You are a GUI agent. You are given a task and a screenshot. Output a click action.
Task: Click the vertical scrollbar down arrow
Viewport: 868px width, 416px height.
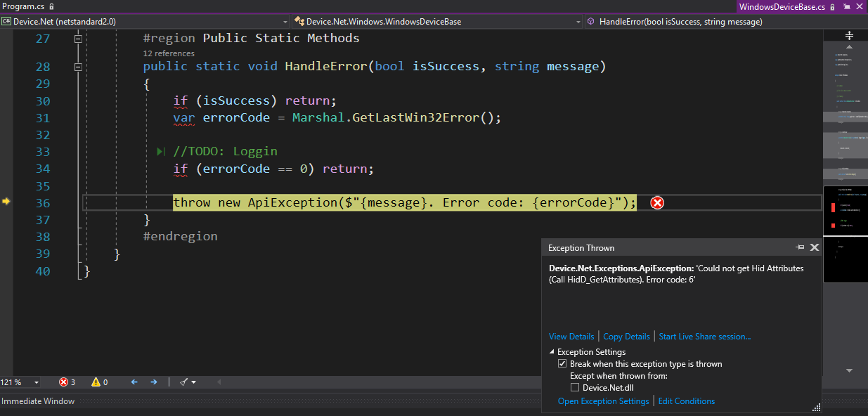point(849,370)
